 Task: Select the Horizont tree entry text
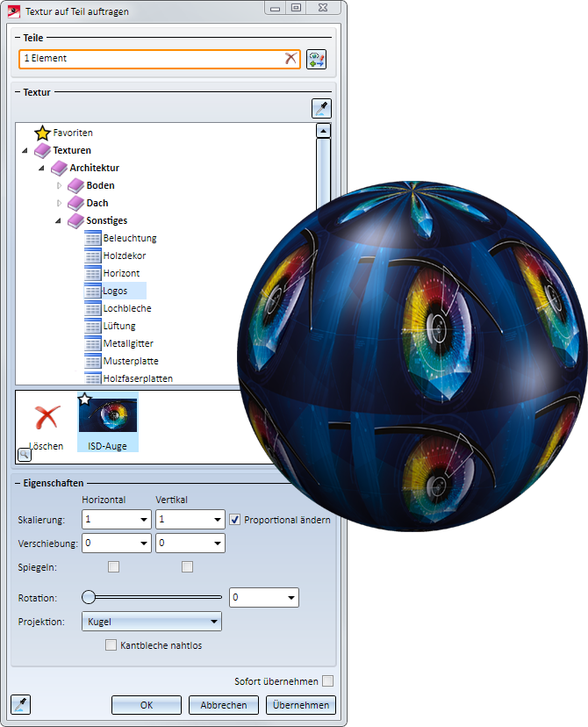121,273
